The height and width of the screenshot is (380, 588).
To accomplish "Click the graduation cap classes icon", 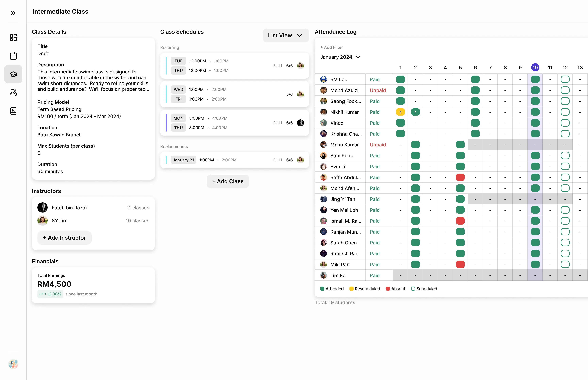I will [x=13, y=74].
